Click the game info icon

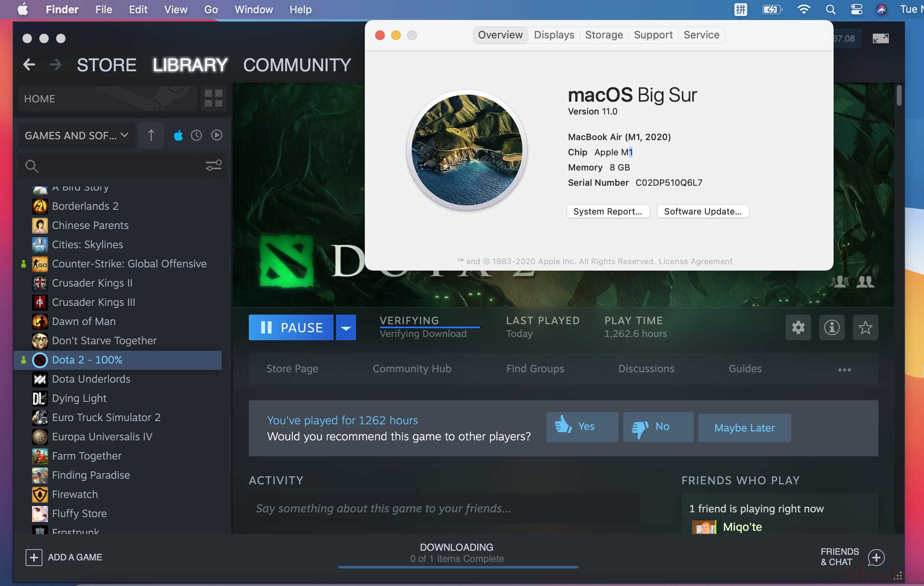[x=832, y=327]
